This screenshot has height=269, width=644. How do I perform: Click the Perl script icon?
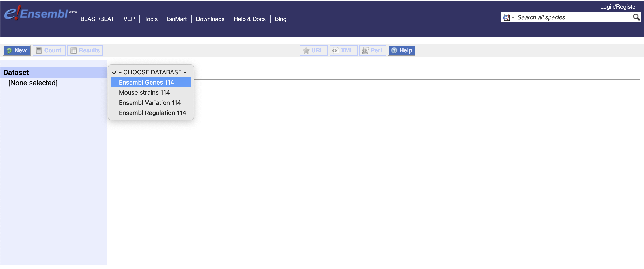pos(365,50)
